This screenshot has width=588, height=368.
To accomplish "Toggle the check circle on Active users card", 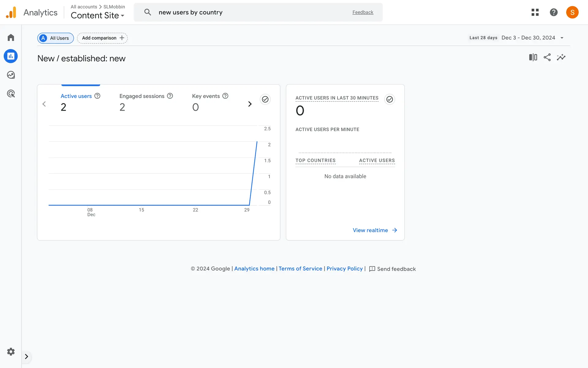I will 265,99.
